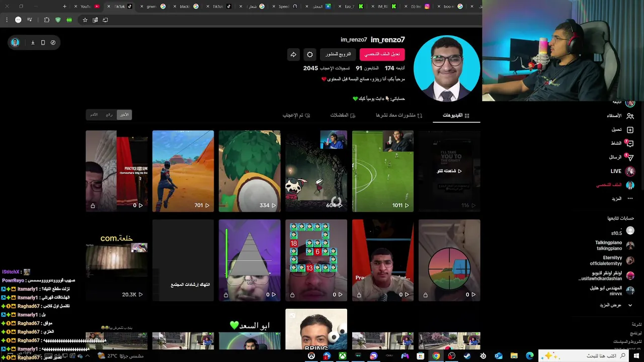Open s10.5 followed account
Screen dimensions: 644x362
click(x=622, y=231)
